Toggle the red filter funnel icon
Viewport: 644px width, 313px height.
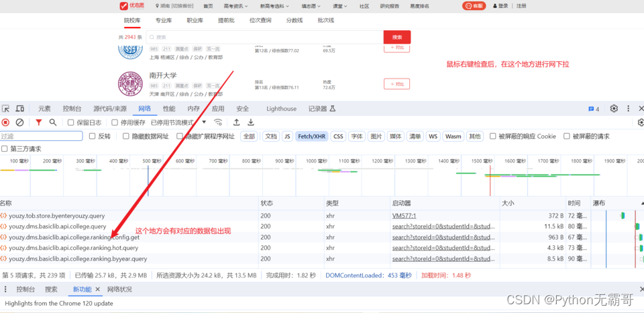coord(39,122)
